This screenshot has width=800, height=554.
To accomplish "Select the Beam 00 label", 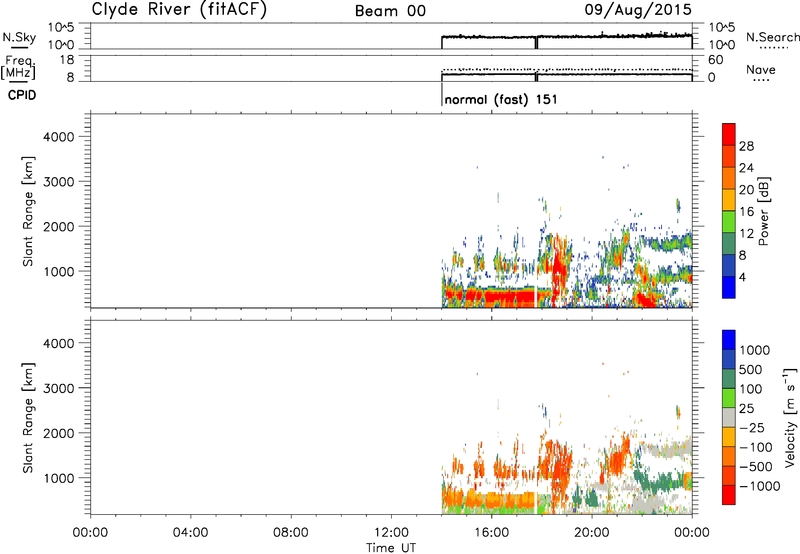I will (x=390, y=11).
